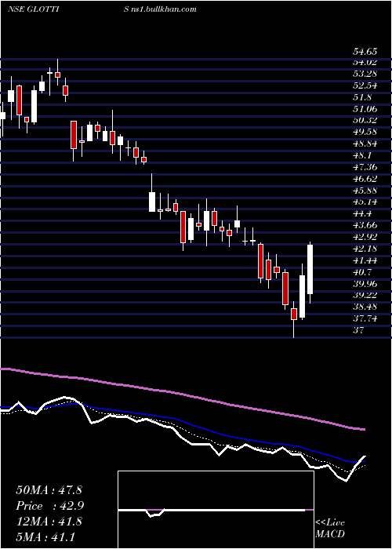Click the 50.32 price axis label

click(365, 121)
